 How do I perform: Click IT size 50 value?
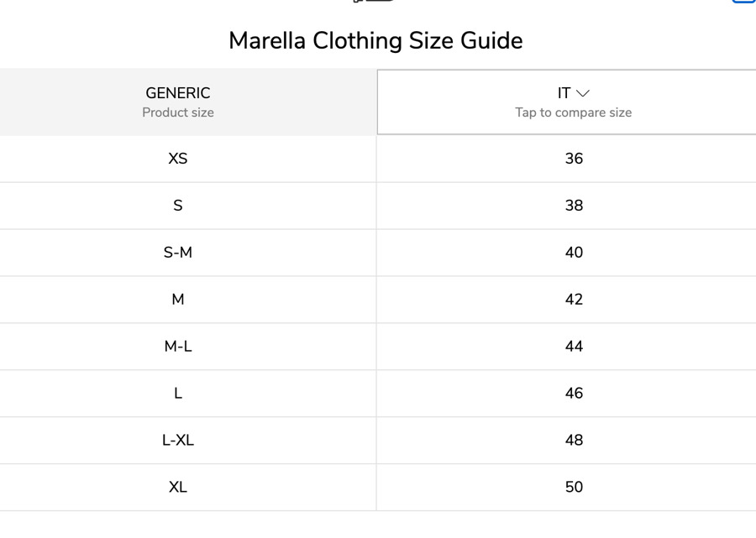tap(574, 488)
